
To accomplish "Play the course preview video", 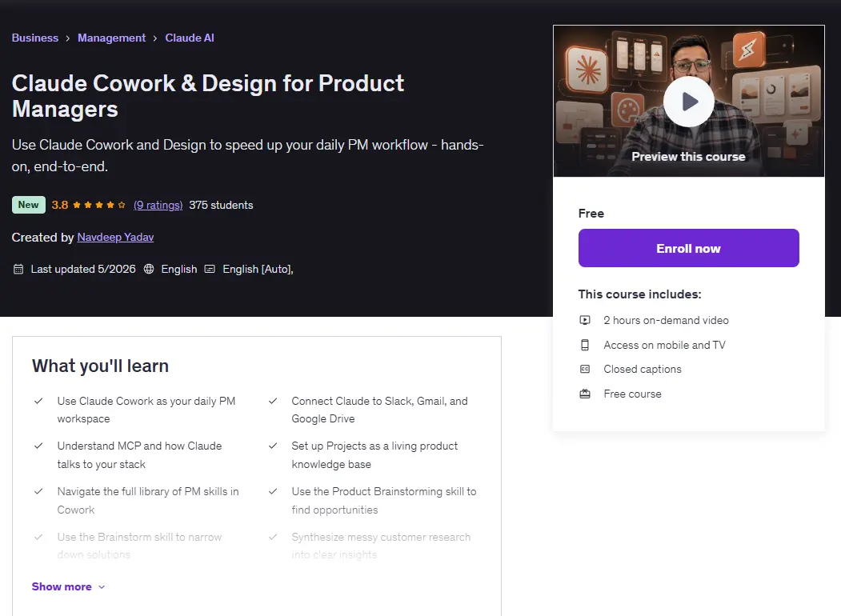I will point(689,102).
